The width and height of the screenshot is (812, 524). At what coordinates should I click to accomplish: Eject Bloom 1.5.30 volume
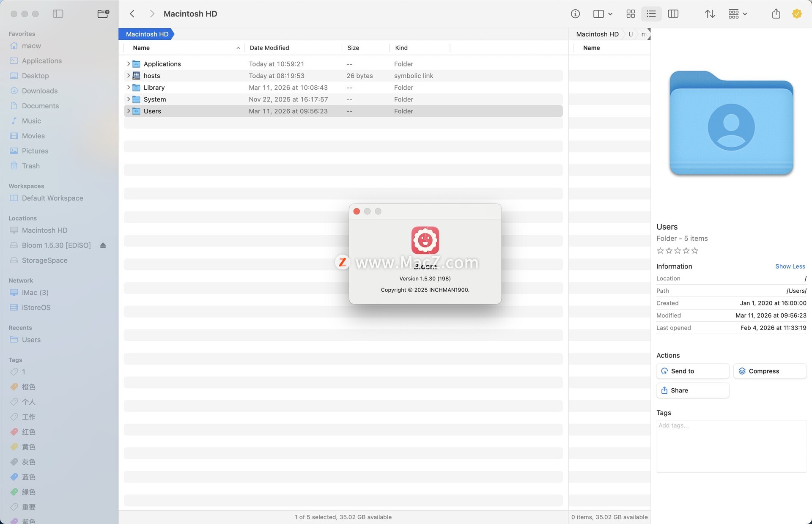point(103,245)
